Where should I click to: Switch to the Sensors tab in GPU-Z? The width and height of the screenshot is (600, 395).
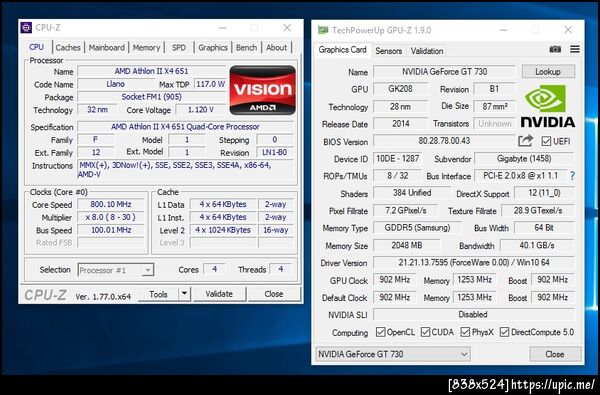tap(388, 51)
